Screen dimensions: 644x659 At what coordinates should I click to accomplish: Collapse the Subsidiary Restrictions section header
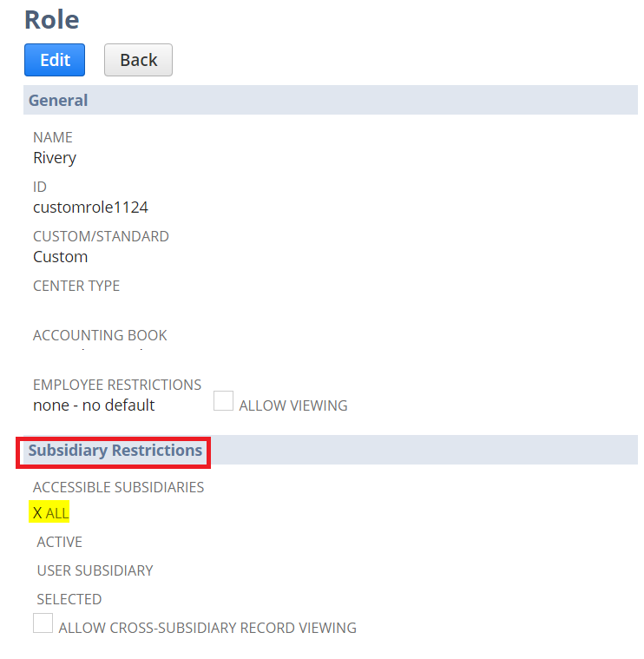[x=115, y=451]
